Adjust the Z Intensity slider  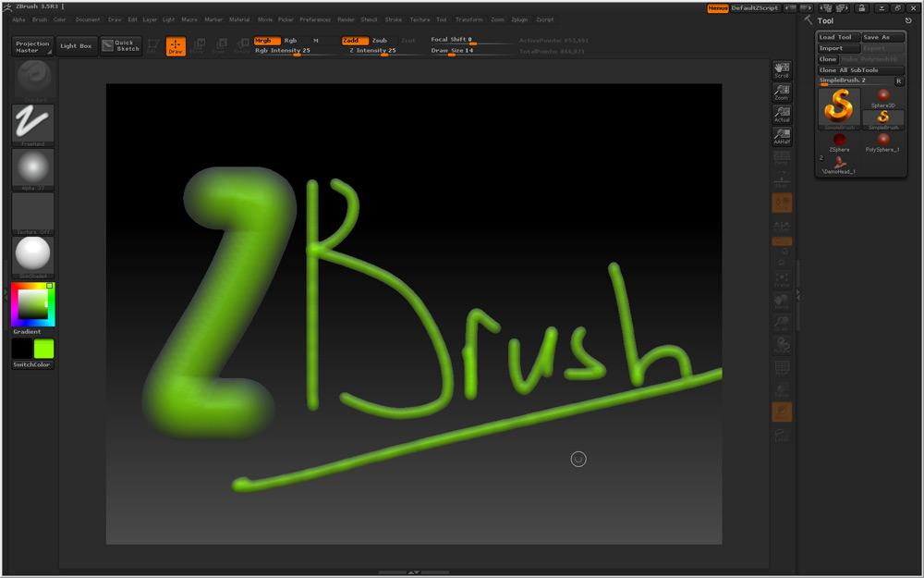[384, 51]
